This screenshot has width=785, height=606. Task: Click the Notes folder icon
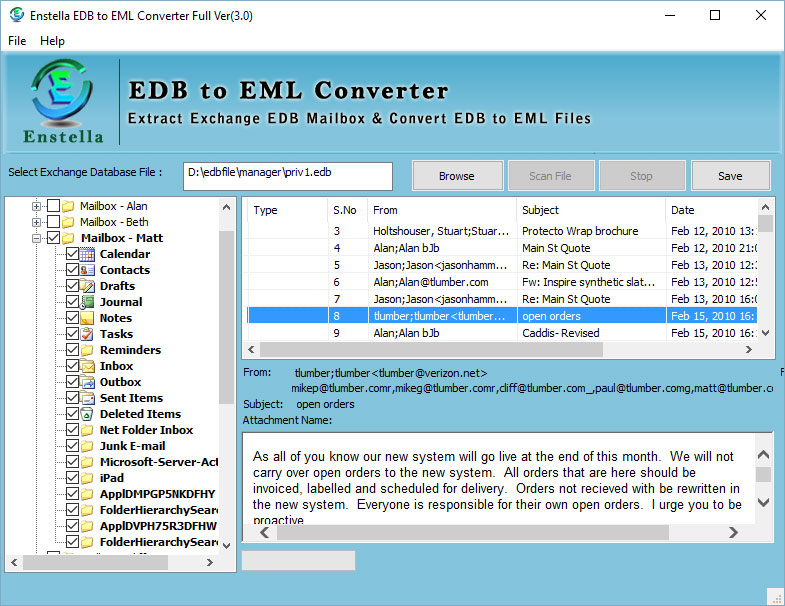(88, 318)
